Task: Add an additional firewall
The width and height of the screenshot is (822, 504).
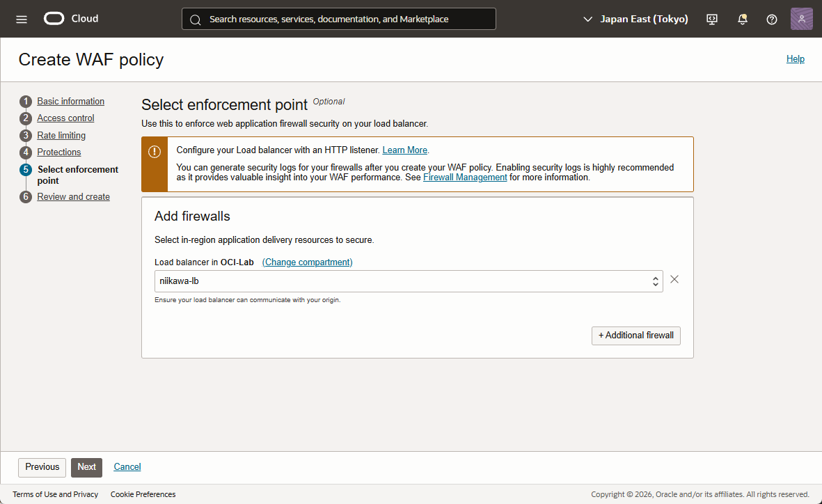Action: click(x=635, y=336)
